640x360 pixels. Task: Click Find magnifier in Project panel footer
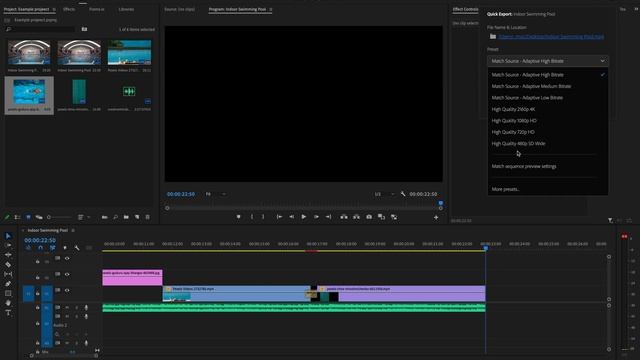click(116, 217)
